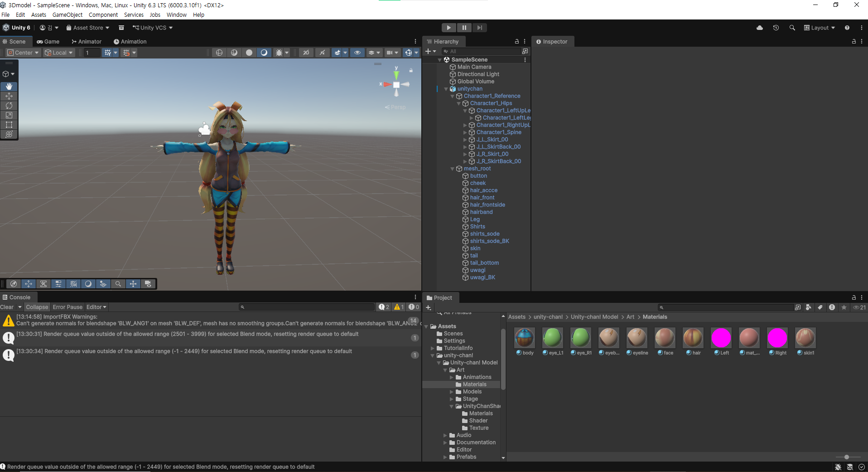Open the Help question mark icon
Image resolution: width=868 pixels, height=472 pixels.
(x=847, y=28)
